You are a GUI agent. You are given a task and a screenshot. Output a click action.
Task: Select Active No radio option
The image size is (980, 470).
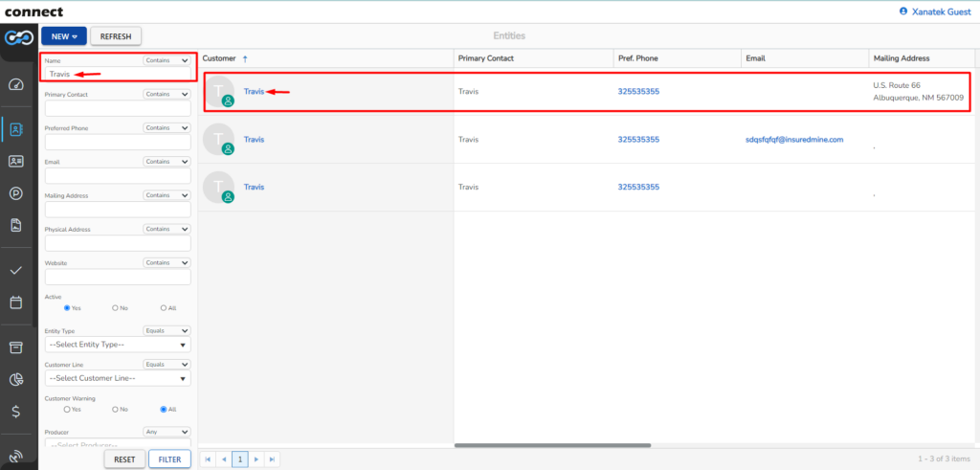point(115,308)
